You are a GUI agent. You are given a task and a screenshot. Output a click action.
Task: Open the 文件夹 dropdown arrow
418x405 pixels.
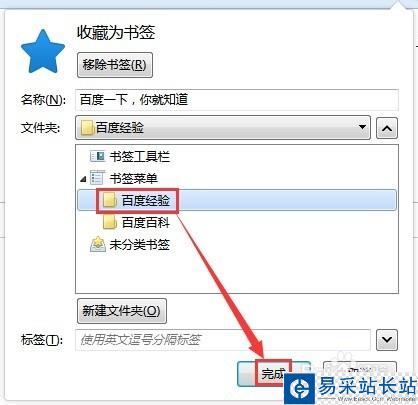pyautogui.click(x=362, y=127)
